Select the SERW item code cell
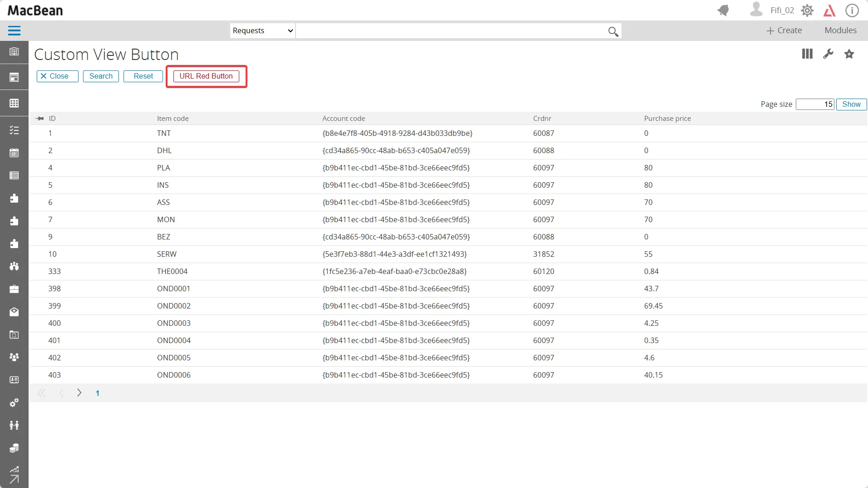 point(167,254)
